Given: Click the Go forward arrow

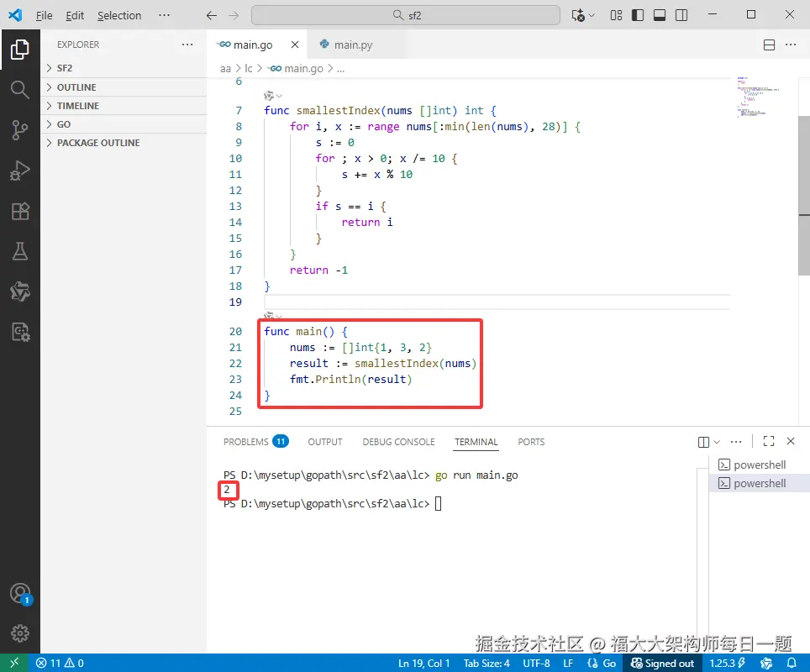Looking at the screenshot, I should [234, 15].
